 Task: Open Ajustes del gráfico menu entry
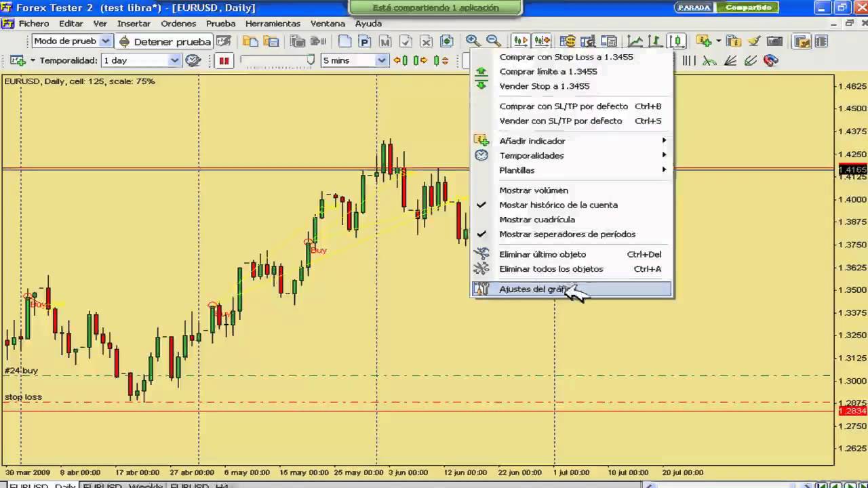572,289
